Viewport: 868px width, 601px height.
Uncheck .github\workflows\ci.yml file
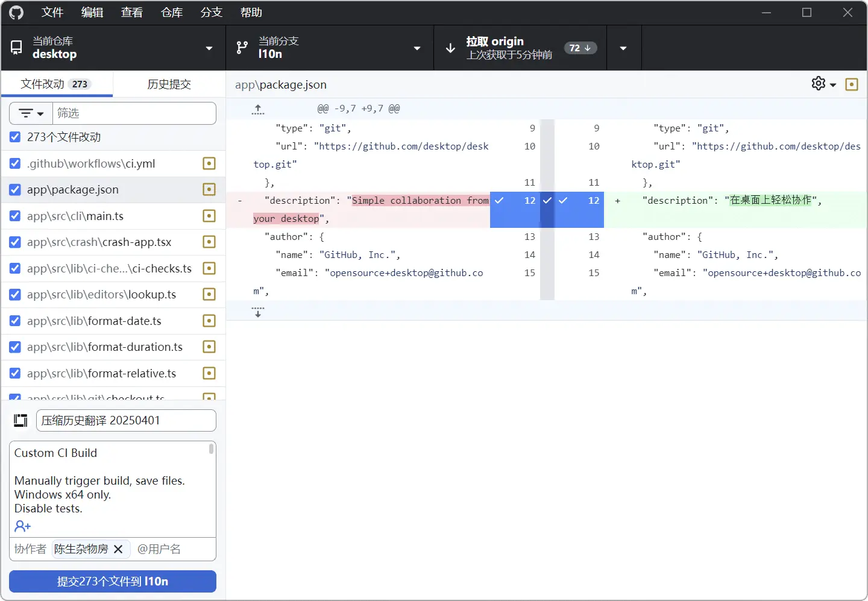pos(15,163)
